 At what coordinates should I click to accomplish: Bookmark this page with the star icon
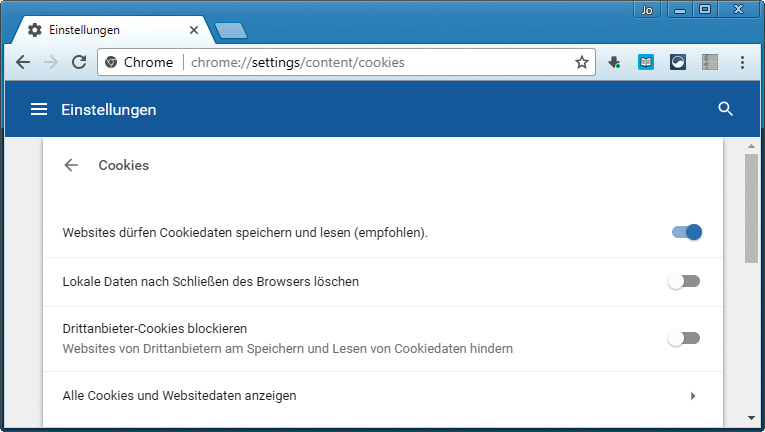582,62
